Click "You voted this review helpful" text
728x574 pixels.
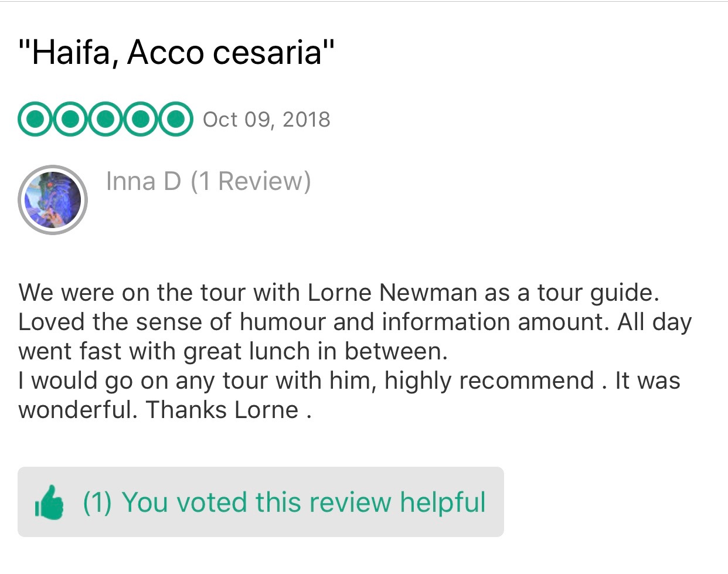click(x=304, y=502)
